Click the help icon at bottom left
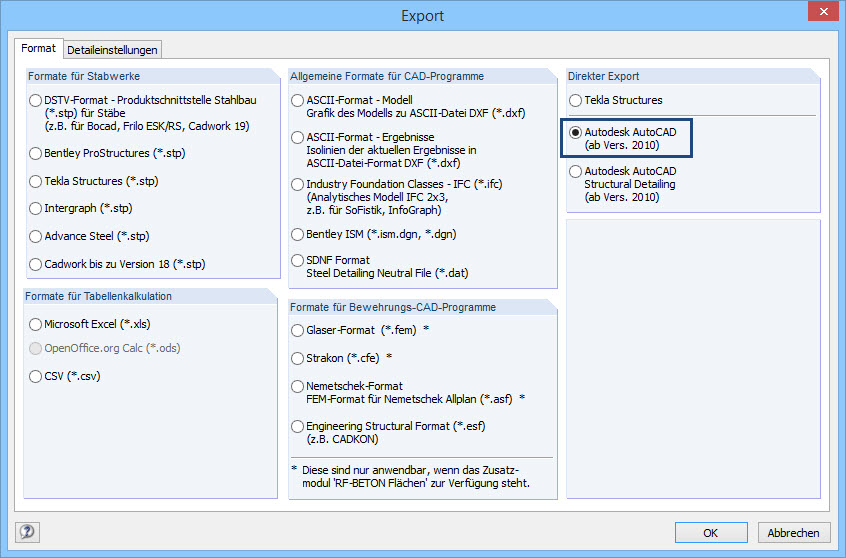 tap(28, 532)
